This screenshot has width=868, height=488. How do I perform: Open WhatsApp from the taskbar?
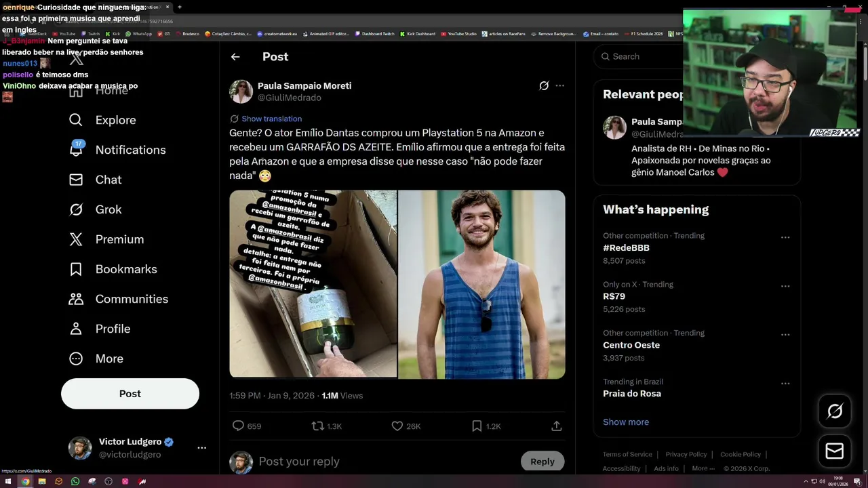pos(75,482)
